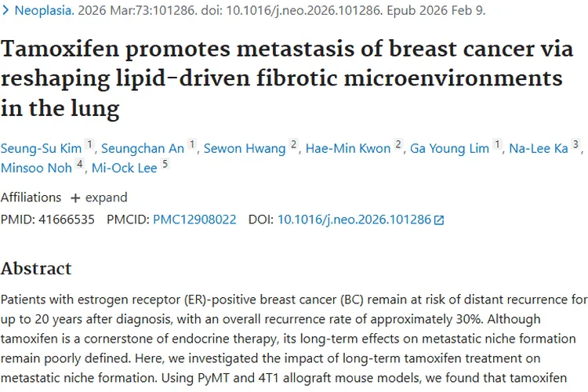588x392 pixels.
Task: Click affiliation superscript 2 after Sewon Hwang
Action: point(293,145)
